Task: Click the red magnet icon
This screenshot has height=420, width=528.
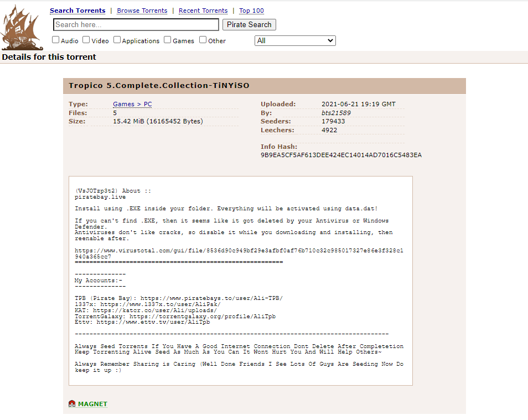Action: coord(72,404)
